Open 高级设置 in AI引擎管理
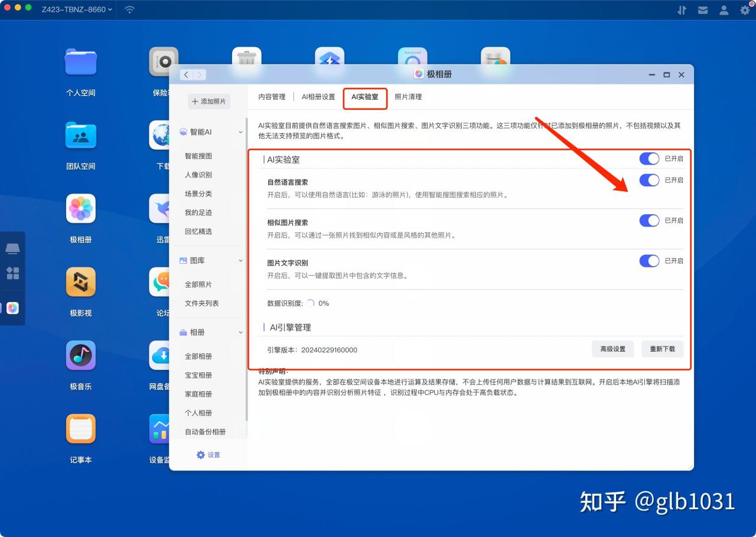Viewport: 756px width, 537px height. click(612, 349)
